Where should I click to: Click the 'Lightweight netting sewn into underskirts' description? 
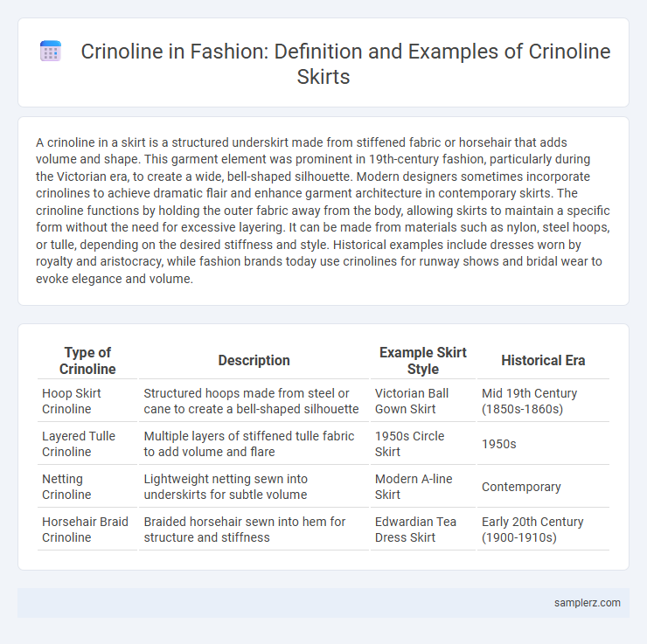254,487
